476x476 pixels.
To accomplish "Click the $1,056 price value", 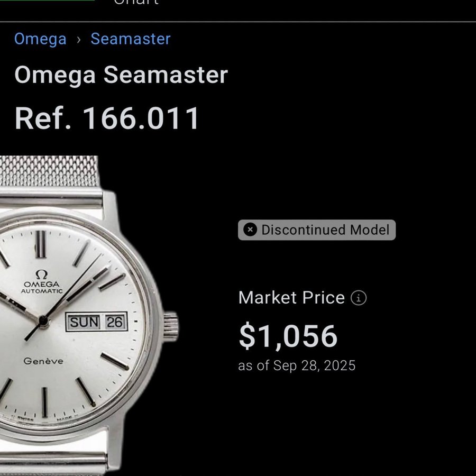I will (288, 336).
